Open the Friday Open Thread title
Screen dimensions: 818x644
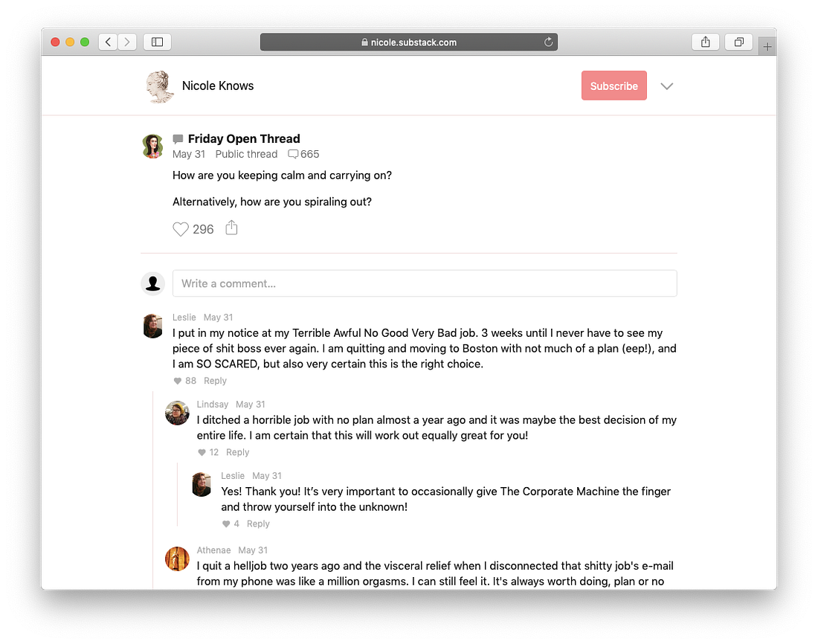244,139
